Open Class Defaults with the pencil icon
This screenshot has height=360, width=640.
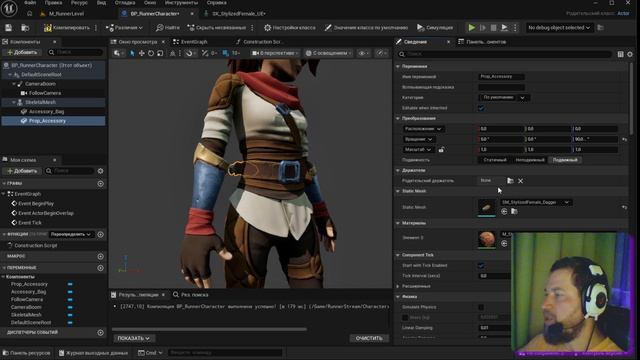pyautogui.click(x=366, y=28)
